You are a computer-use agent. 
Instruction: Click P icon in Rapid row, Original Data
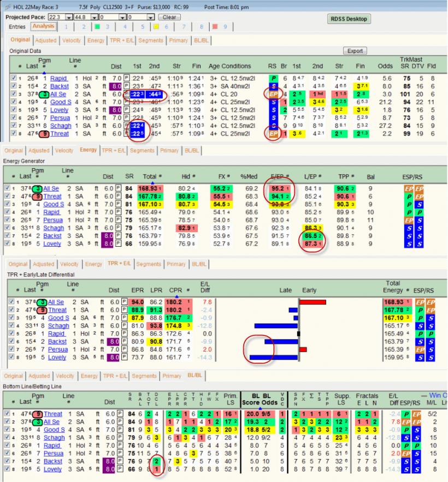click(126, 78)
